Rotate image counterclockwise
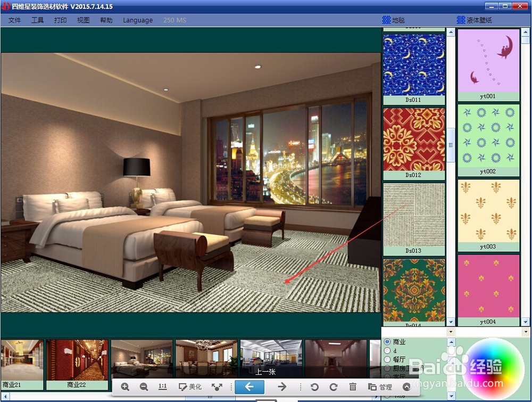The height and width of the screenshot is (402, 532). pyautogui.click(x=314, y=387)
